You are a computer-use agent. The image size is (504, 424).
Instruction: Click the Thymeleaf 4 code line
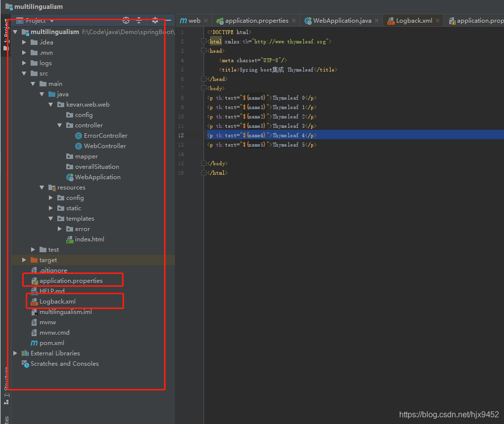click(x=262, y=135)
